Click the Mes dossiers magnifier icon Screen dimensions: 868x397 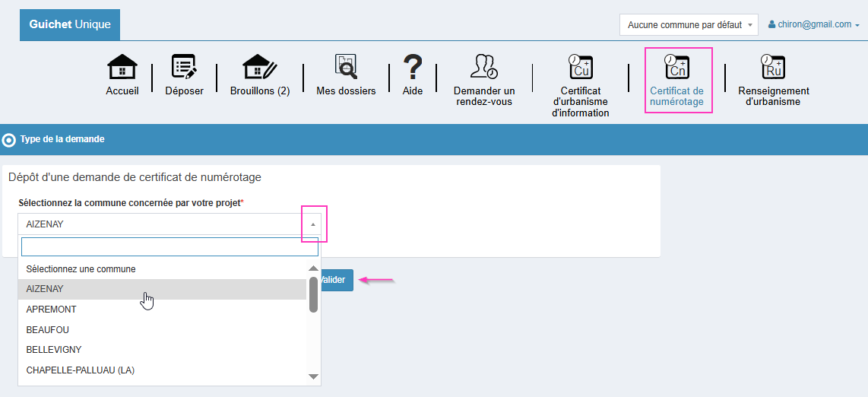pyautogui.click(x=346, y=67)
